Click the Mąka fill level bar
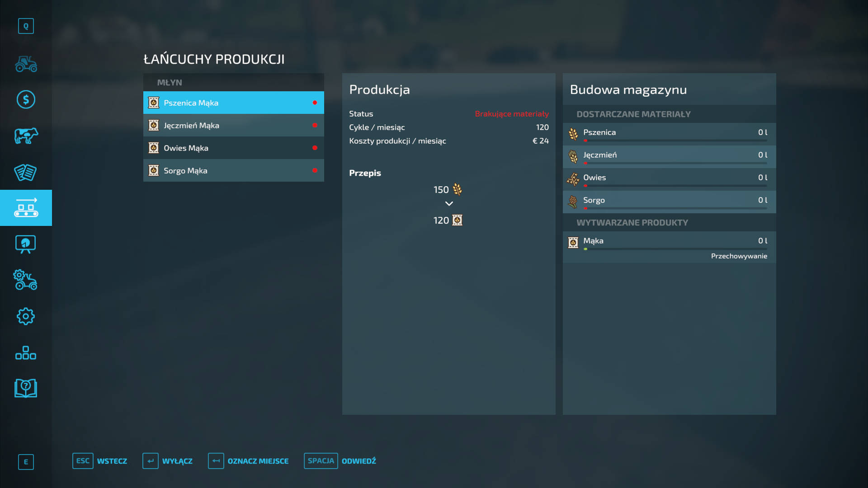This screenshot has width=868, height=488. 675,249
